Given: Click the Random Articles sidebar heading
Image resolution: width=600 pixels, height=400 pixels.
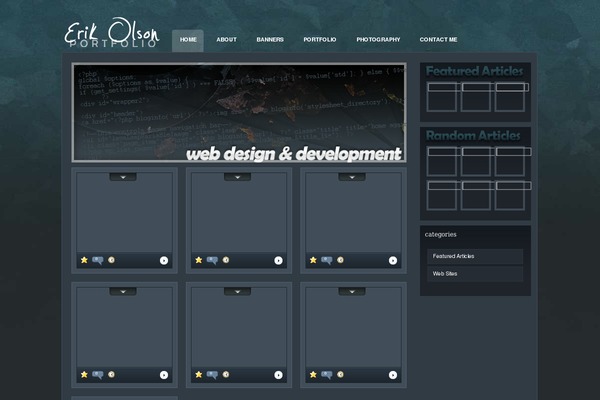Looking at the screenshot, I should (x=473, y=136).
